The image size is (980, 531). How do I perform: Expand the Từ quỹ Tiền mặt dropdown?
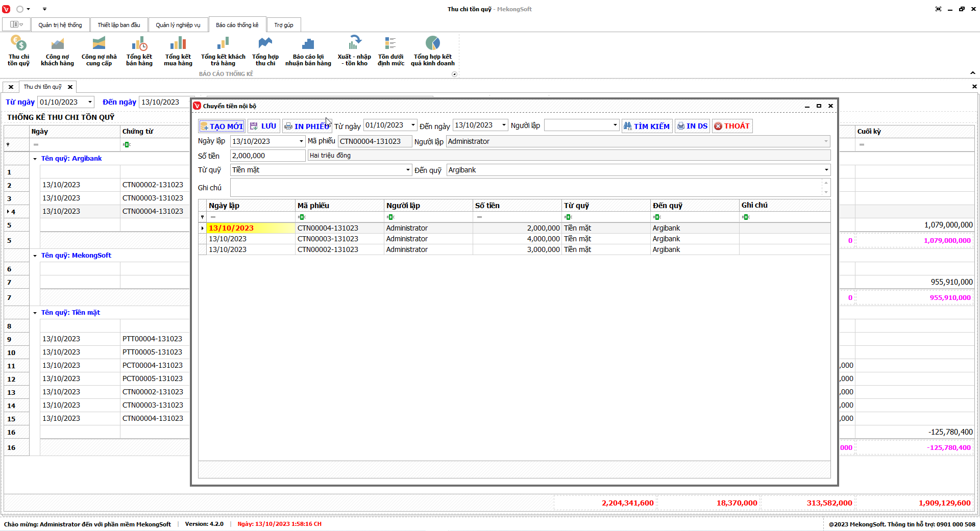(408, 170)
